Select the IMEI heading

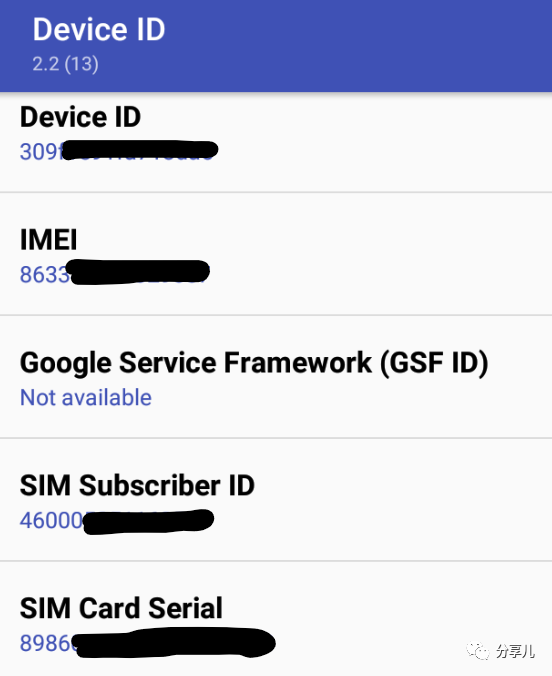pos(48,239)
